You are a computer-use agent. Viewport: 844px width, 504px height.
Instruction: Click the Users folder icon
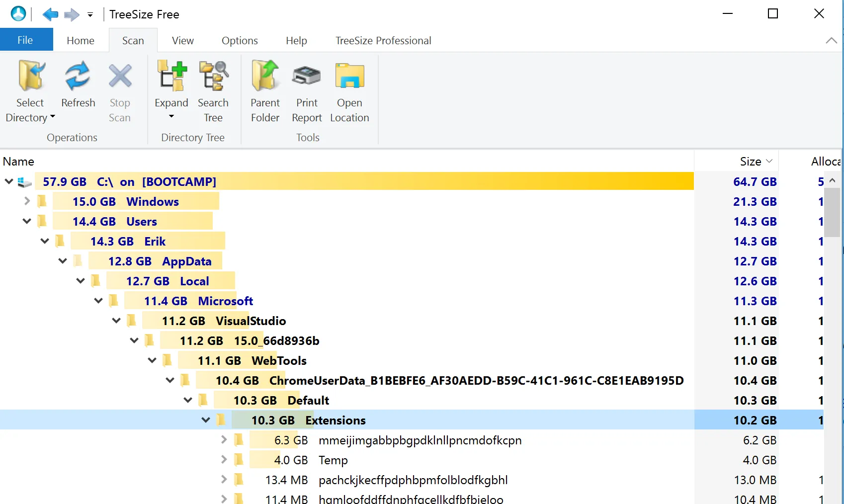pyautogui.click(x=42, y=221)
